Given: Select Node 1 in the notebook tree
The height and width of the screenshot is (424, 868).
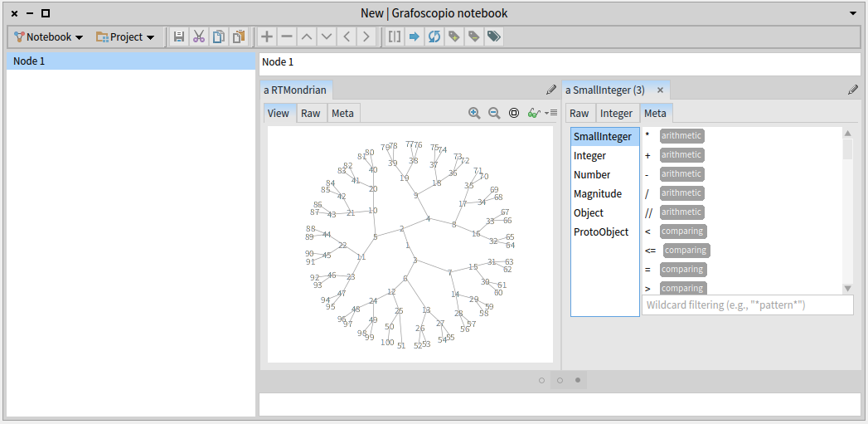Looking at the screenshot, I should coord(131,61).
